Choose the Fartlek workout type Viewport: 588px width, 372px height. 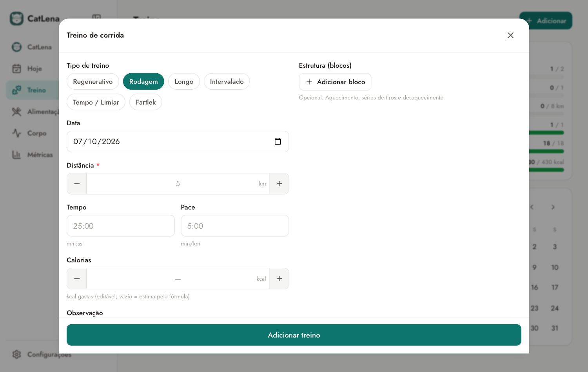point(146,102)
